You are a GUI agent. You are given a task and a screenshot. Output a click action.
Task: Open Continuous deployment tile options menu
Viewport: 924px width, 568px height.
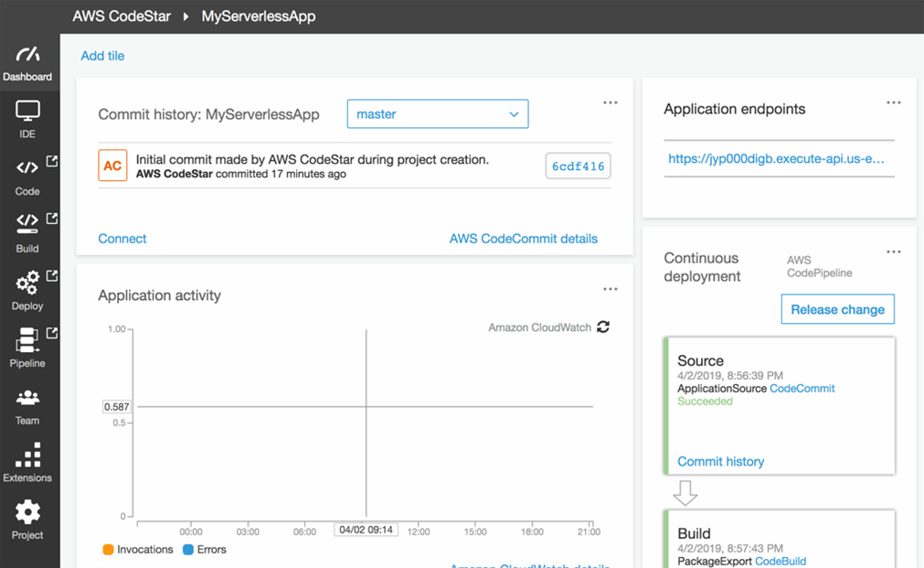click(894, 252)
